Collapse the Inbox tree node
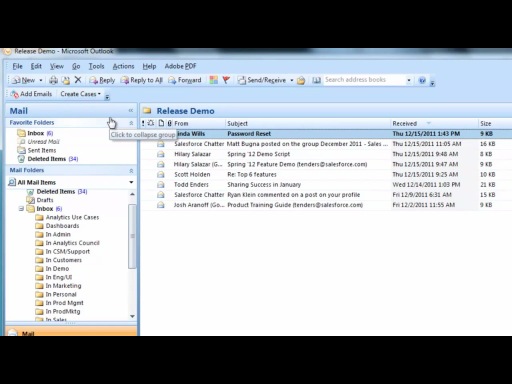Image resolution: width=512 pixels, height=384 pixels. tap(21, 209)
